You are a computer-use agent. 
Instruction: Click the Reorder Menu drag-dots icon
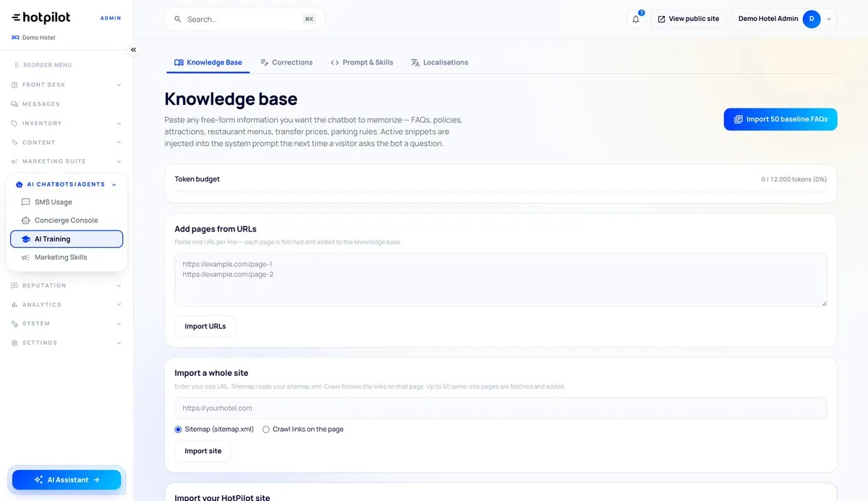17,65
